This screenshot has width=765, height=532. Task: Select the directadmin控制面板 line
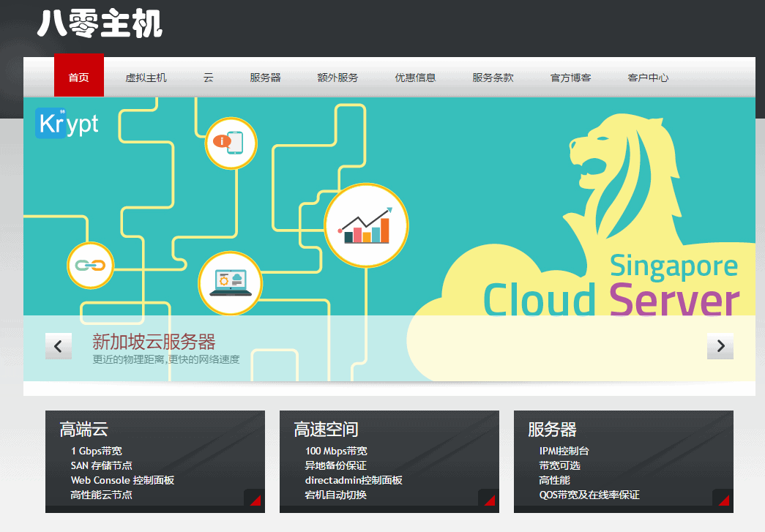(x=354, y=480)
